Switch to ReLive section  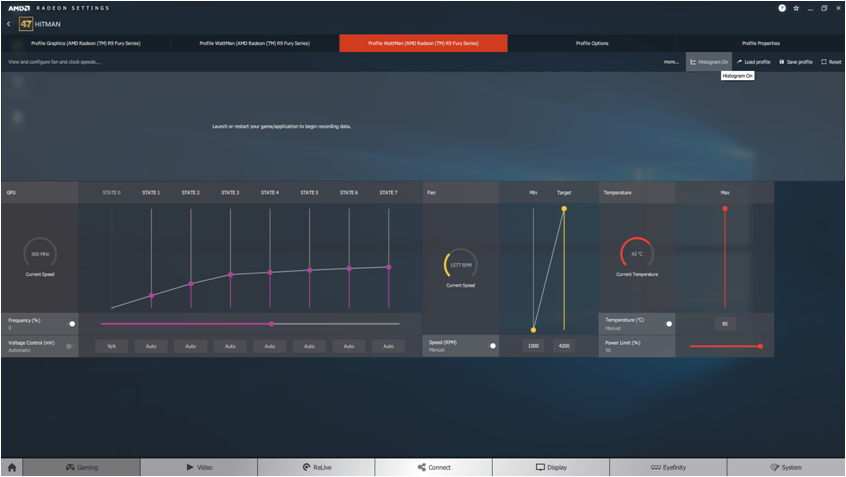pyautogui.click(x=316, y=467)
